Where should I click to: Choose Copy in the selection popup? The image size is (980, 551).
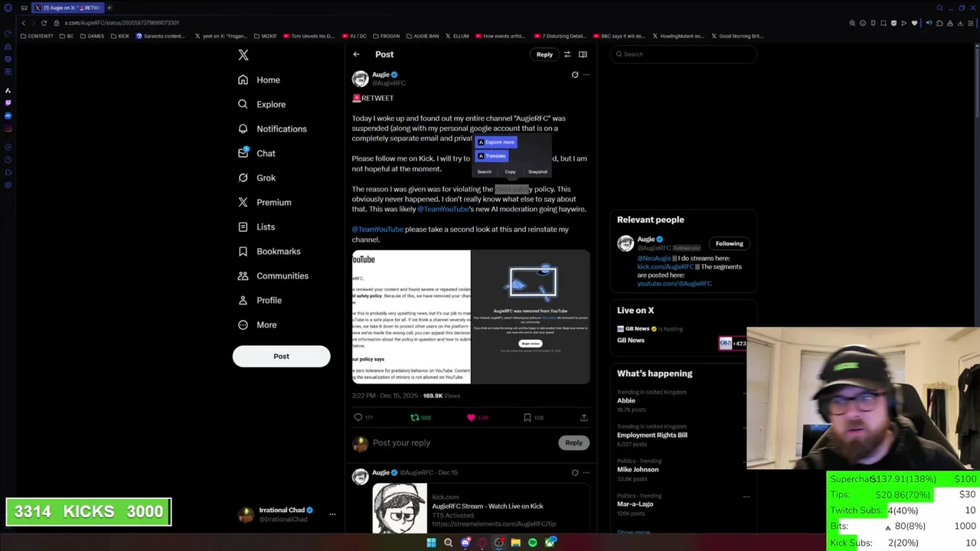510,172
